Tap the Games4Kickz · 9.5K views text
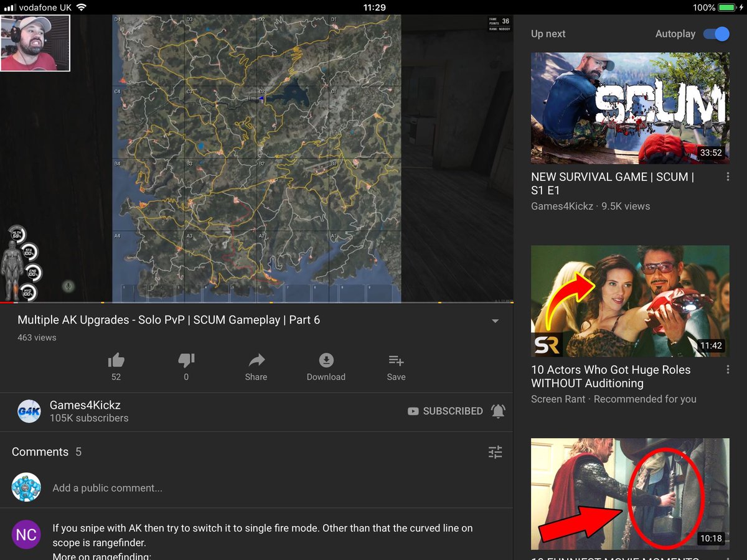The image size is (747, 560). tap(590, 206)
